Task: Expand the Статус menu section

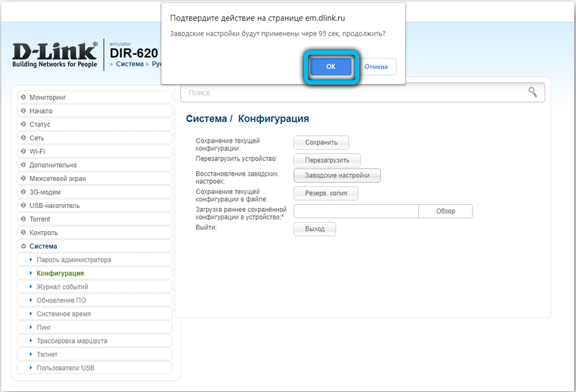Action: click(x=94, y=125)
